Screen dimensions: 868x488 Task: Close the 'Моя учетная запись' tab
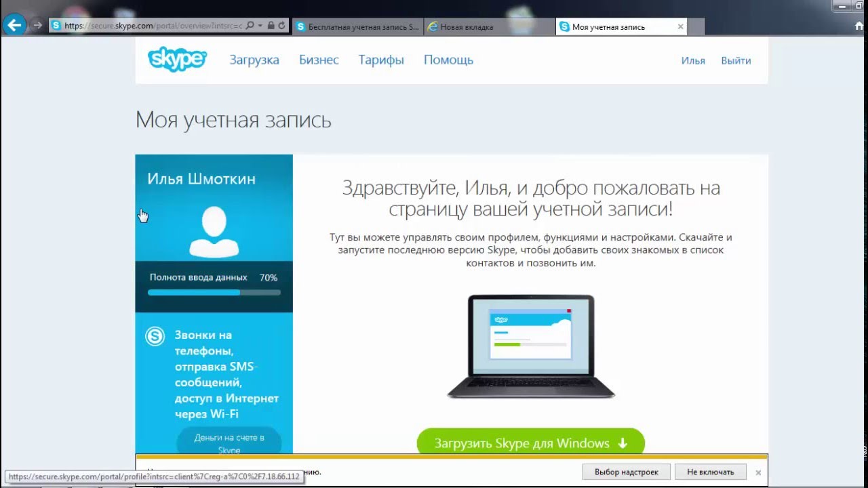click(x=680, y=27)
